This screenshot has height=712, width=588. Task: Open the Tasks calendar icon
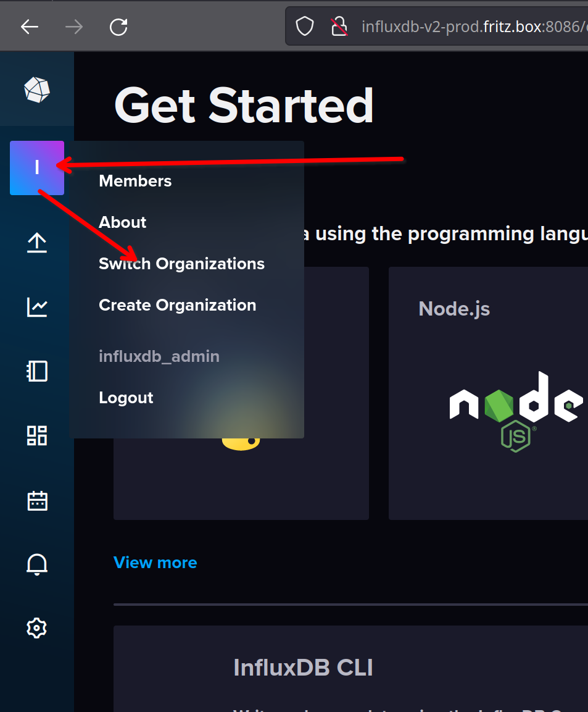(x=37, y=500)
